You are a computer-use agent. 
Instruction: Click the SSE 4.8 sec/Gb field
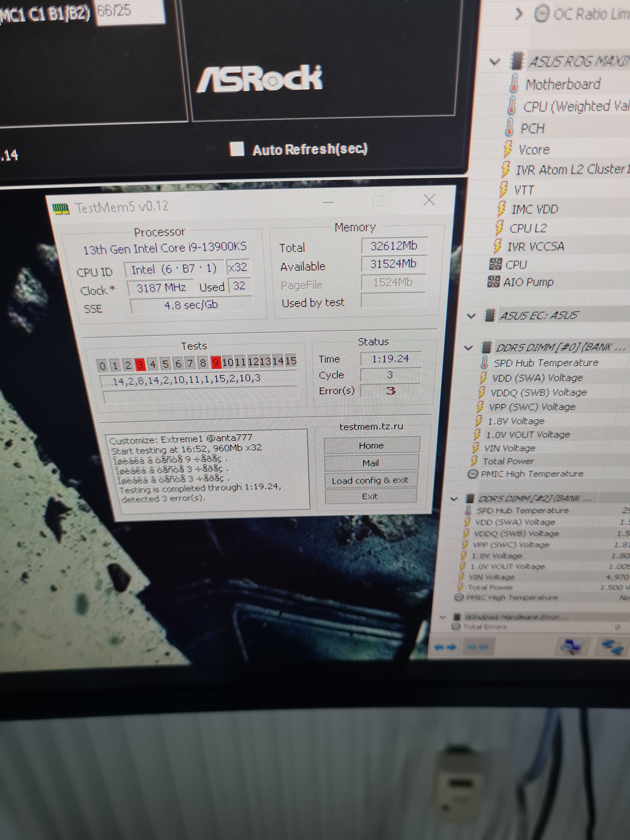pos(191,305)
